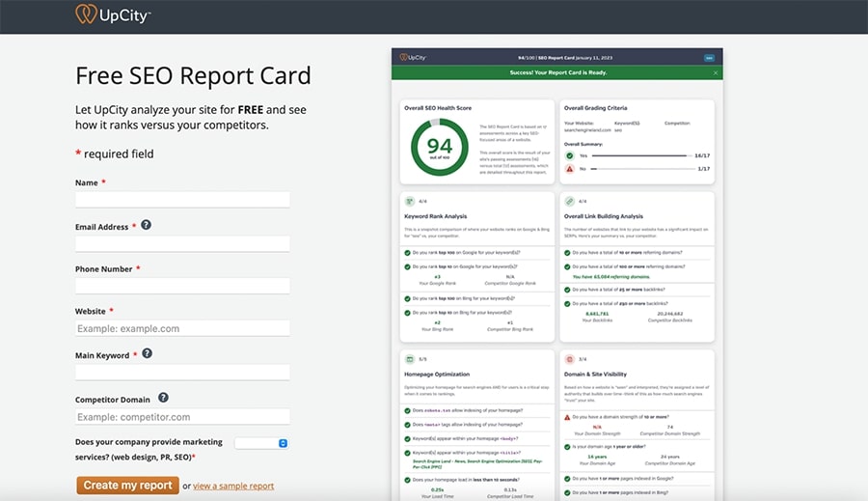The width and height of the screenshot is (868, 501).
Task: Click the Domain & Site Visibility icon
Action: [x=569, y=358]
